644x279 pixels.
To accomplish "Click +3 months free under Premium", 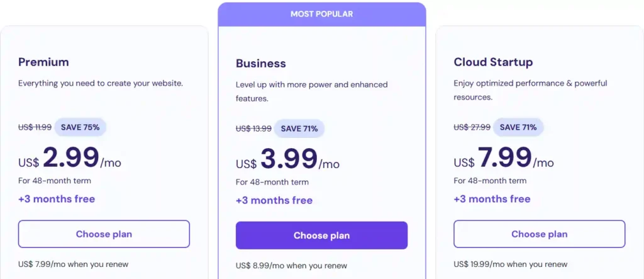I will [57, 199].
